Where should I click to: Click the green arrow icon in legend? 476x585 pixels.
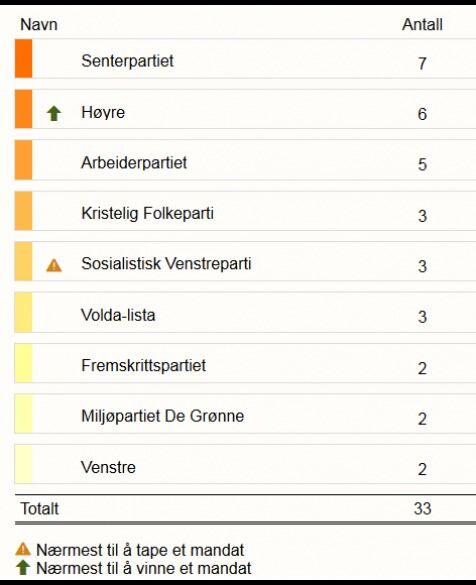click(23, 567)
